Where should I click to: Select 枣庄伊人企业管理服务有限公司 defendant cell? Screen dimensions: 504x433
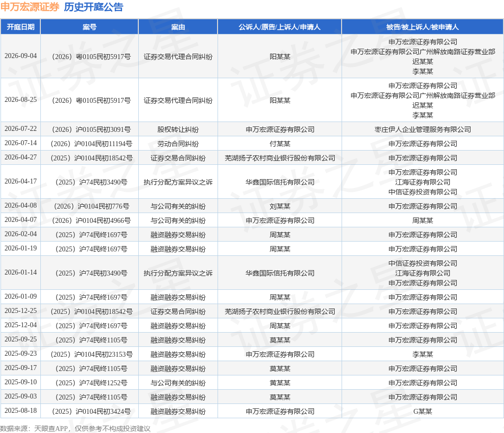click(423, 129)
